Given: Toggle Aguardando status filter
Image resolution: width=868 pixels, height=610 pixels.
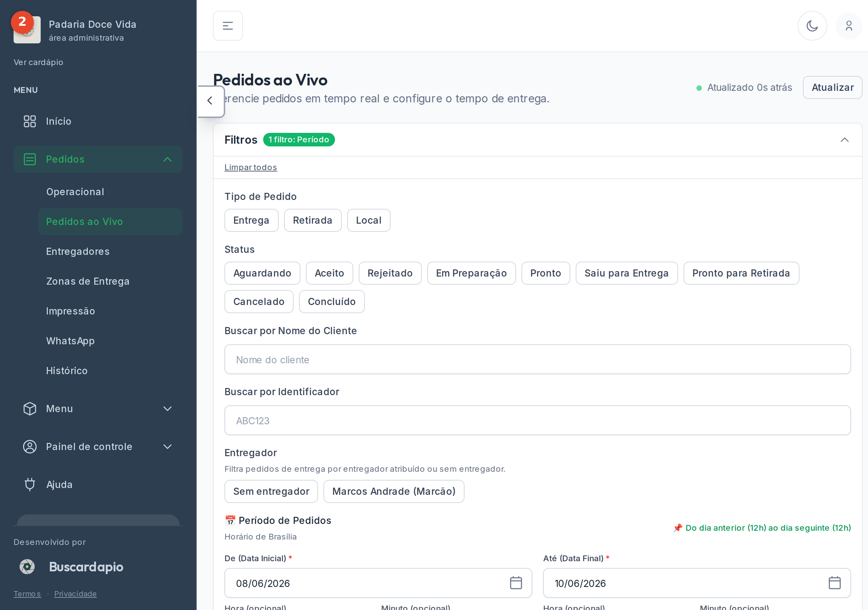Looking at the screenshot, I should click(262, 273).
